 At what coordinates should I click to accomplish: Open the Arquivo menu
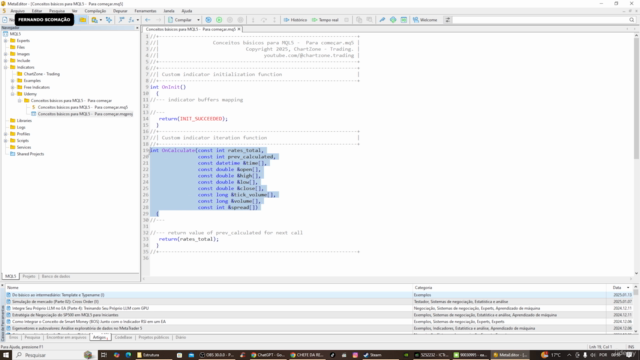click(x=18, y=11)
